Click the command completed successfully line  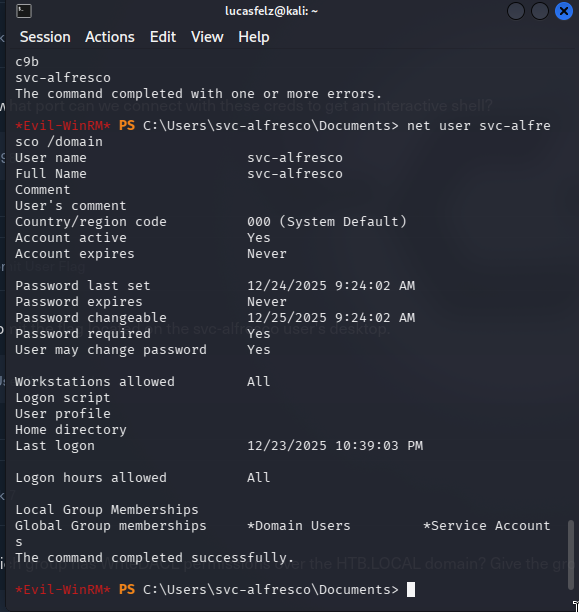155,558
